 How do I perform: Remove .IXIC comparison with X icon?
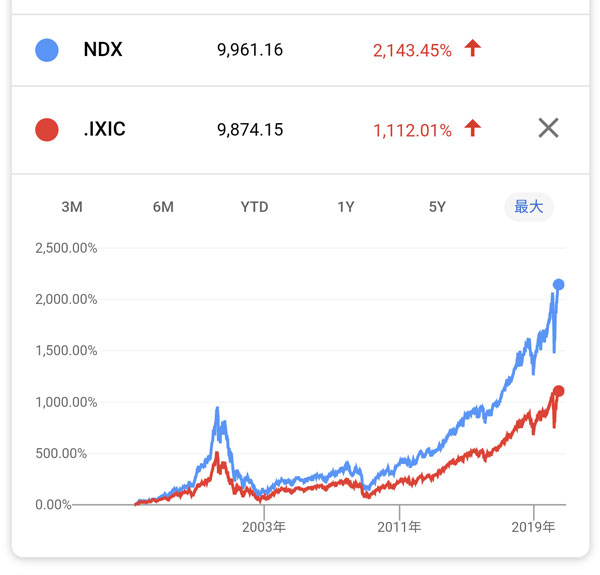coord(548,128)
